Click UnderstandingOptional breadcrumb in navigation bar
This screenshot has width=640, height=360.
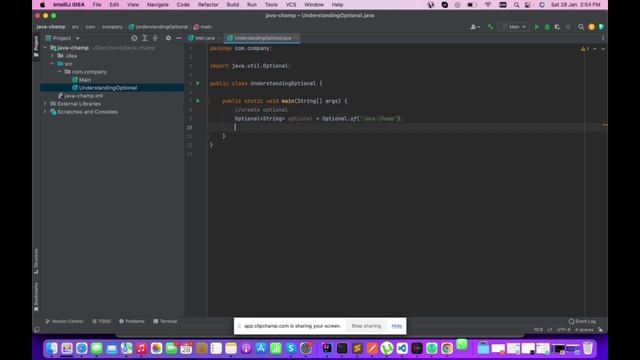point(158,27)
